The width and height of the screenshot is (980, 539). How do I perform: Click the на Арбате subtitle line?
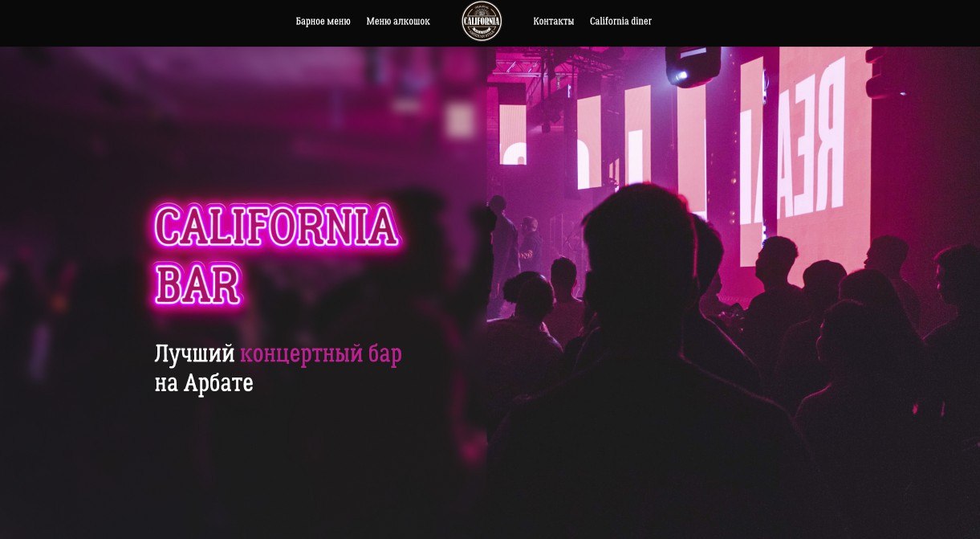tap(204, 383)
